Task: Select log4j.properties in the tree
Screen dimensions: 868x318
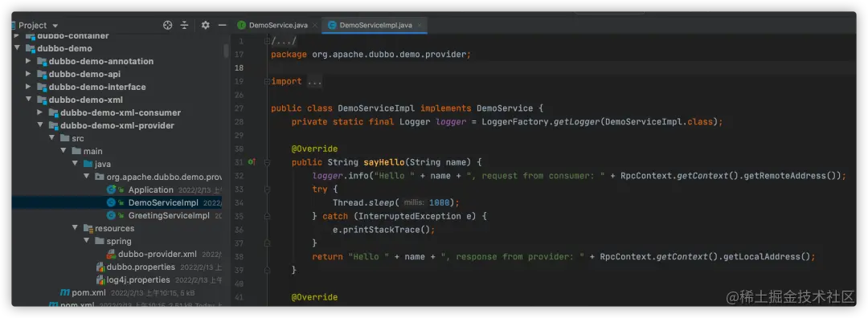Action: (x=138, y=279)
